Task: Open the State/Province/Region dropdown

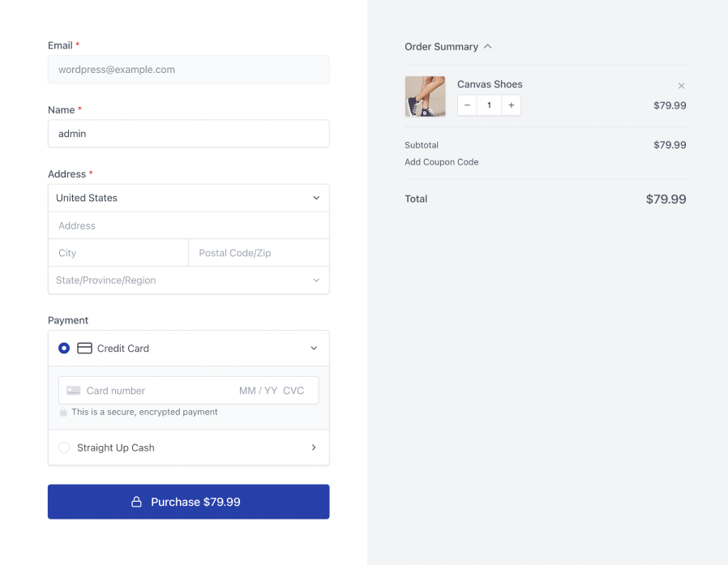Action: (x=188, y=280)
